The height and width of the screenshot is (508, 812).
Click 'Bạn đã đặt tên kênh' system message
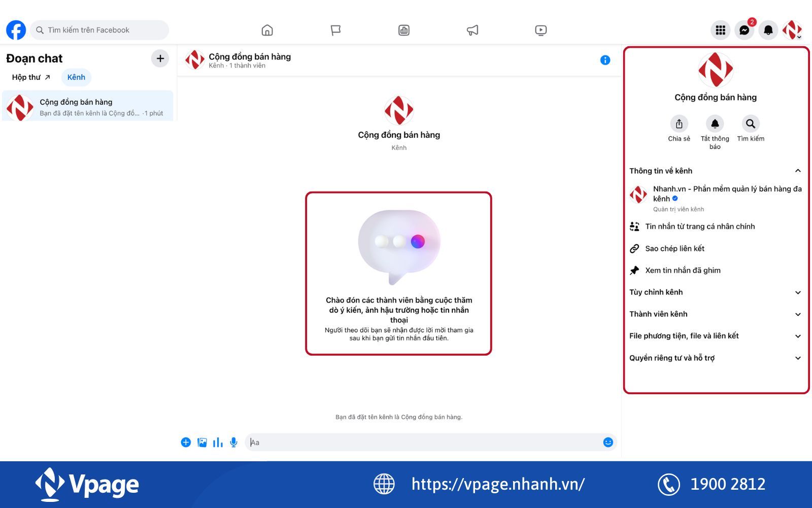[x=399, y=417]
